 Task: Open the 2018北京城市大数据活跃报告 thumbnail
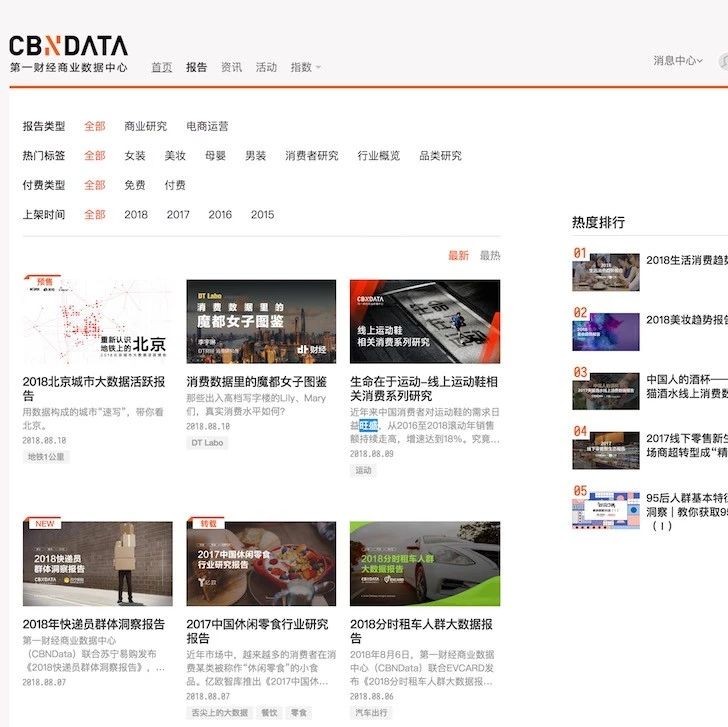pyautogui.click(x=98, y=321)
